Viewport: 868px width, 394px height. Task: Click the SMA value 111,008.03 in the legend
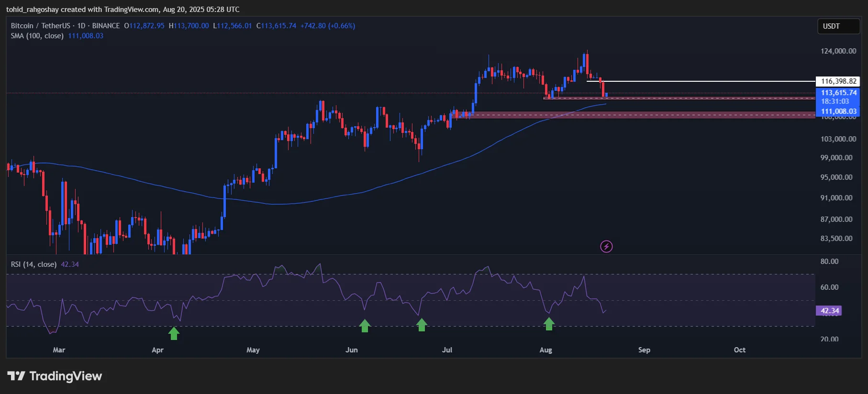86,36
